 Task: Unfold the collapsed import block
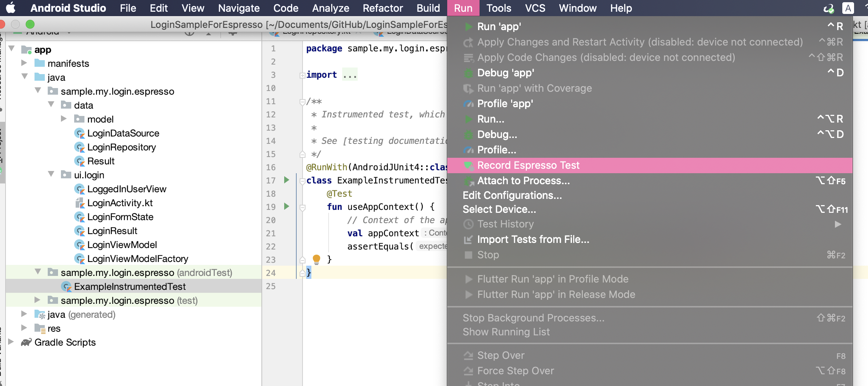[x=303, y=76]
